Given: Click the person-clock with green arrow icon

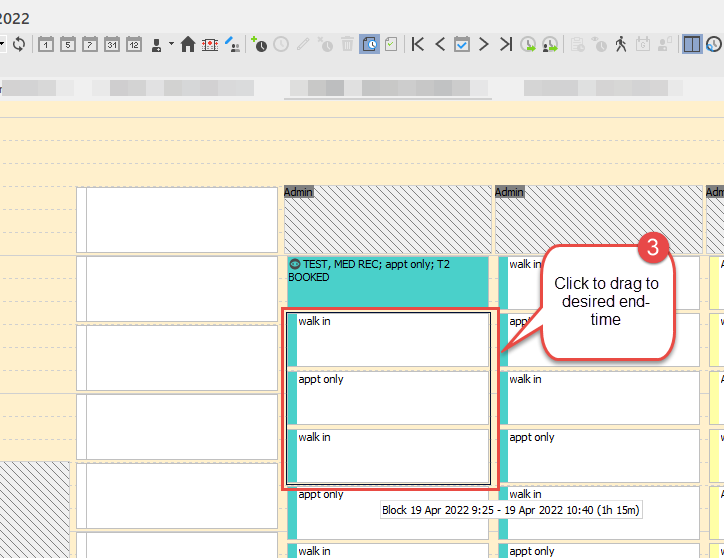Looking at the screenshot, I should tap(550, 44).
